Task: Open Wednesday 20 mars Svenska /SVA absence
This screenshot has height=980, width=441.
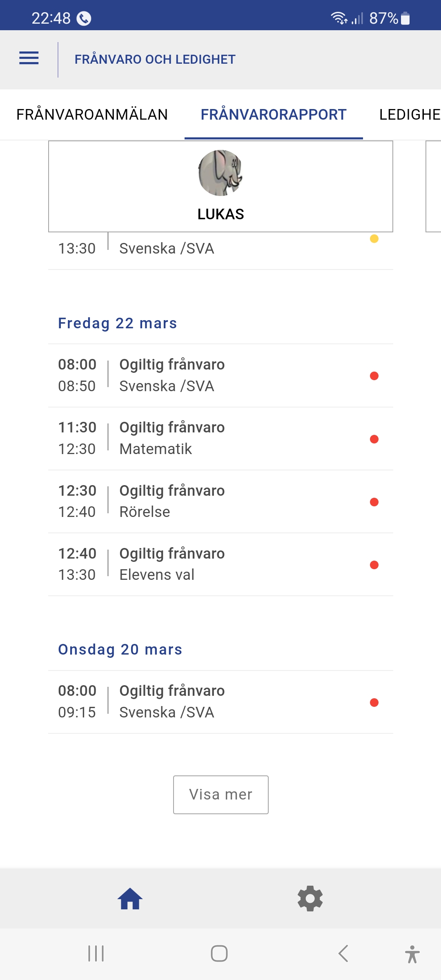Action: pos(220,702)
